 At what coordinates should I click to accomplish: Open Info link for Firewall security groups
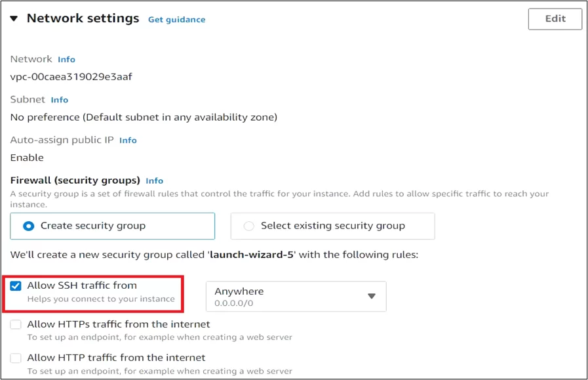tap(155, 180)
